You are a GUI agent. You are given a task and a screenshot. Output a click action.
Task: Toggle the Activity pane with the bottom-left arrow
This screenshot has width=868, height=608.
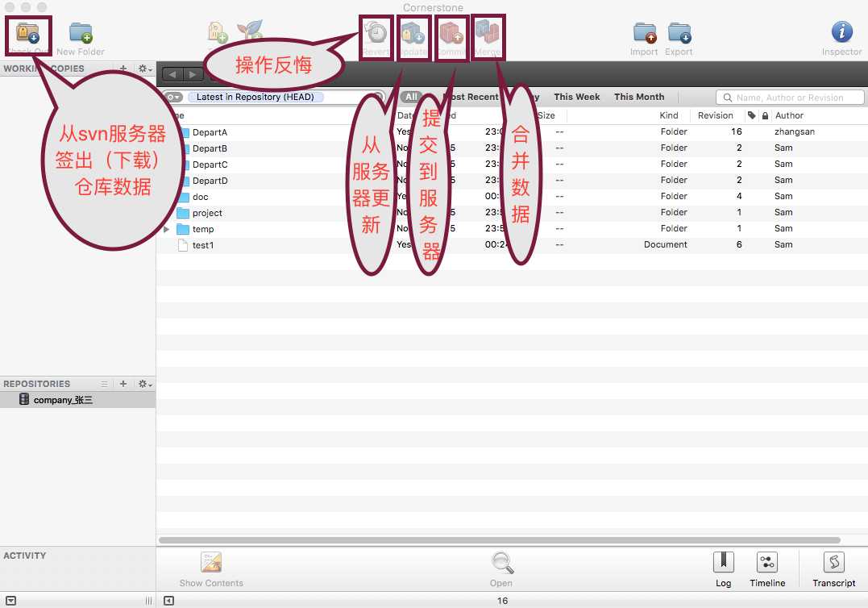(x=10, y=601)
